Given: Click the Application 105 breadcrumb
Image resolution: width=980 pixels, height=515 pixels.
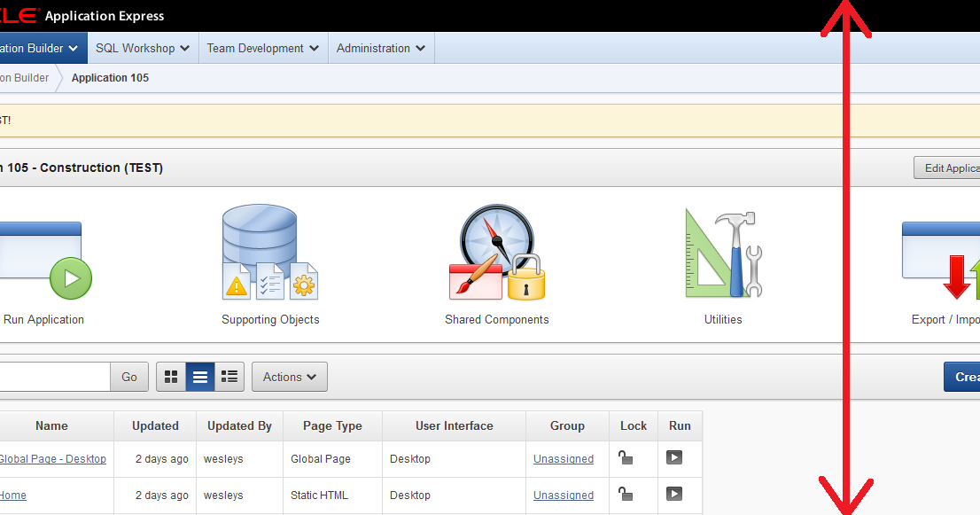Looking at the screenshot, I should 110,78.
